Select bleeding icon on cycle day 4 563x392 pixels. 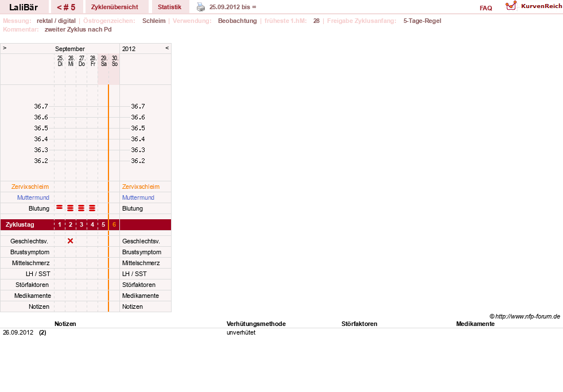(x=92, y=208)
